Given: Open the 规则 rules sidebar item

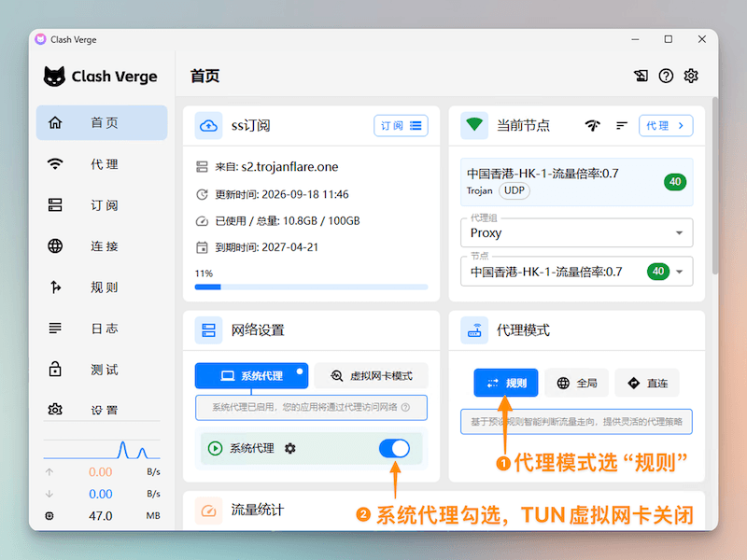Looking at the screenshot, I should click(x=102, y=287).
